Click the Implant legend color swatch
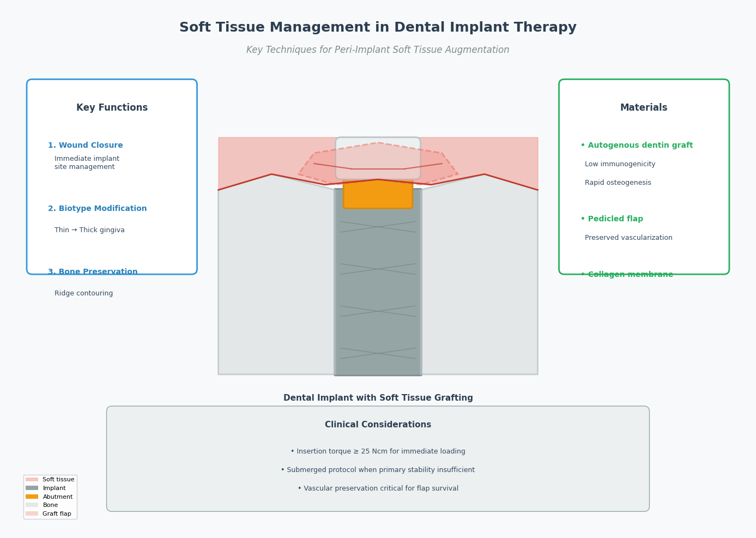Screen dimensions: 756x538 pos(32,488)
